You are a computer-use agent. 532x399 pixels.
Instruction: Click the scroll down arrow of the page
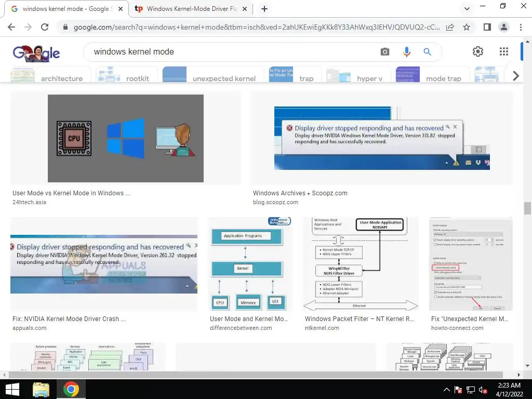(x=527, y=366)
